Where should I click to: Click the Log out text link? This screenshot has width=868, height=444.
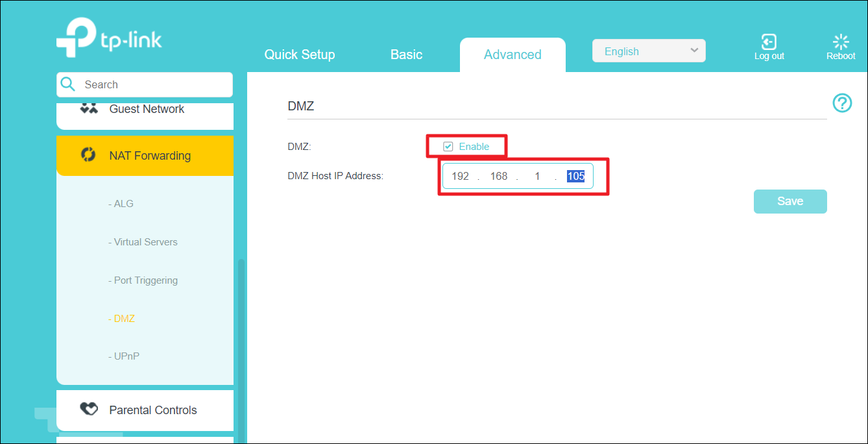(x=769, y=56)
